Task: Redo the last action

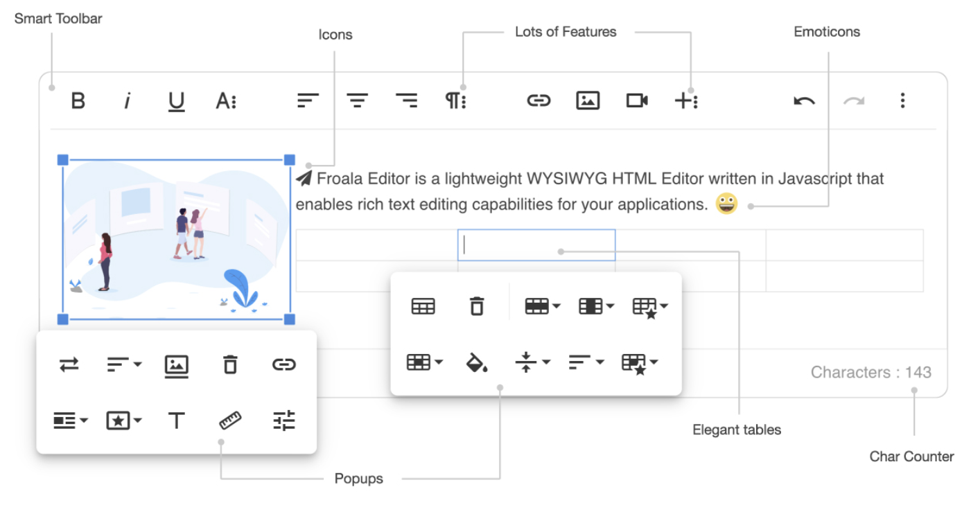Action: [853, 101]
